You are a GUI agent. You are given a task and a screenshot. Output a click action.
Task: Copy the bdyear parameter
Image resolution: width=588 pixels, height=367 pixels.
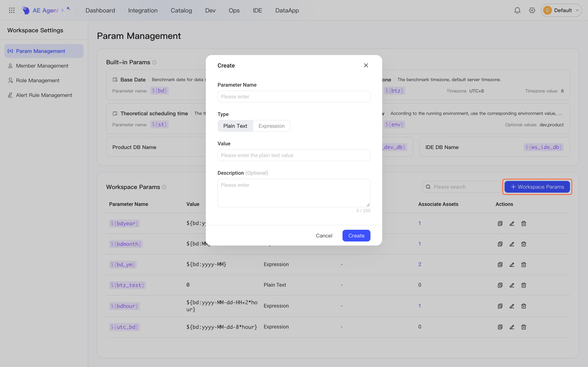point(500,223)
